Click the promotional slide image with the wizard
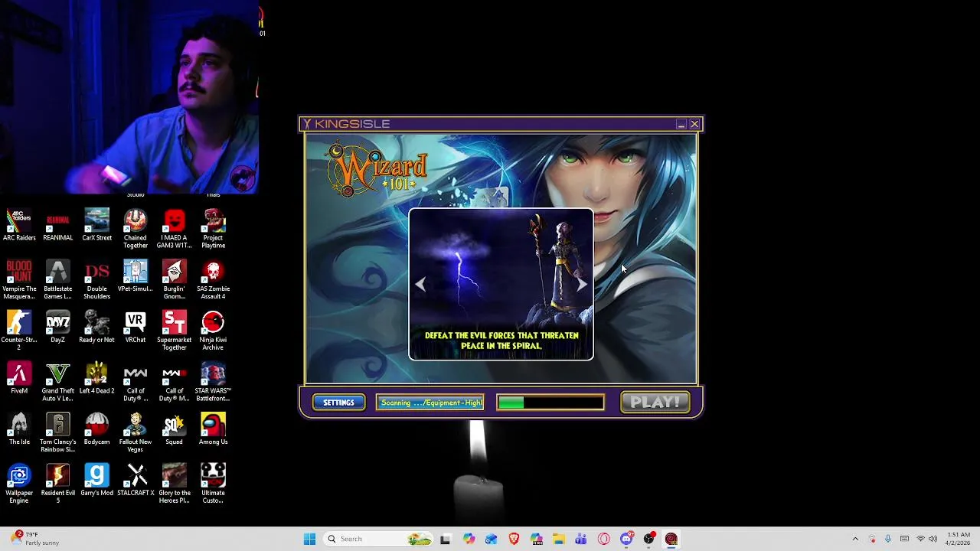This screenshot has width=980, height=551. 501,284
